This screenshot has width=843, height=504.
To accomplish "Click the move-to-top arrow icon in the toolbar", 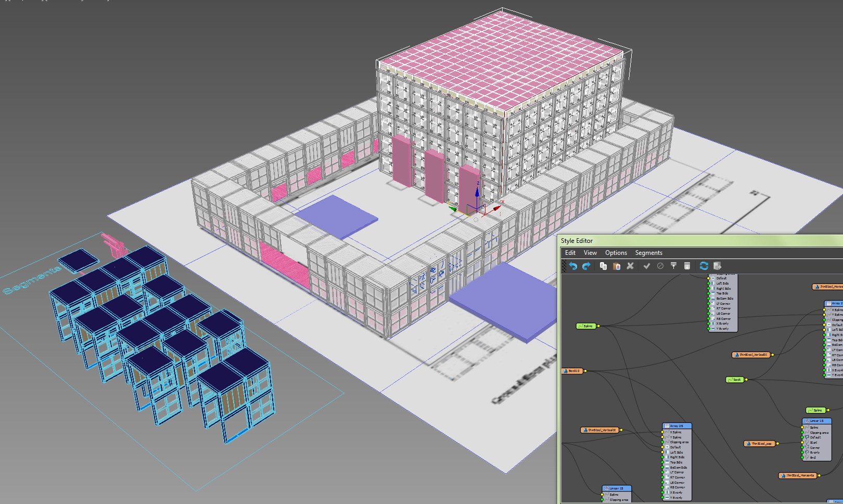I will [674, 266].
